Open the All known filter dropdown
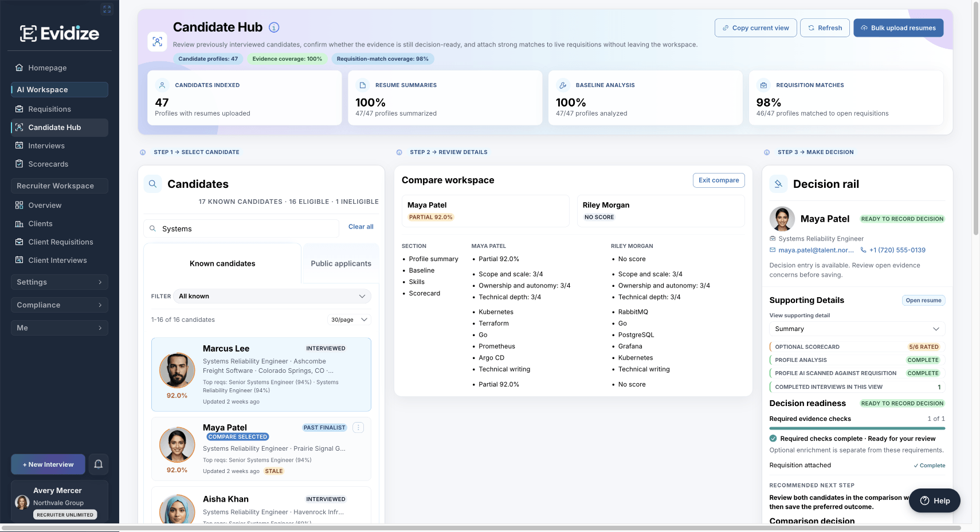Screen dimensions: 980x532 click(x=272, y=296)
